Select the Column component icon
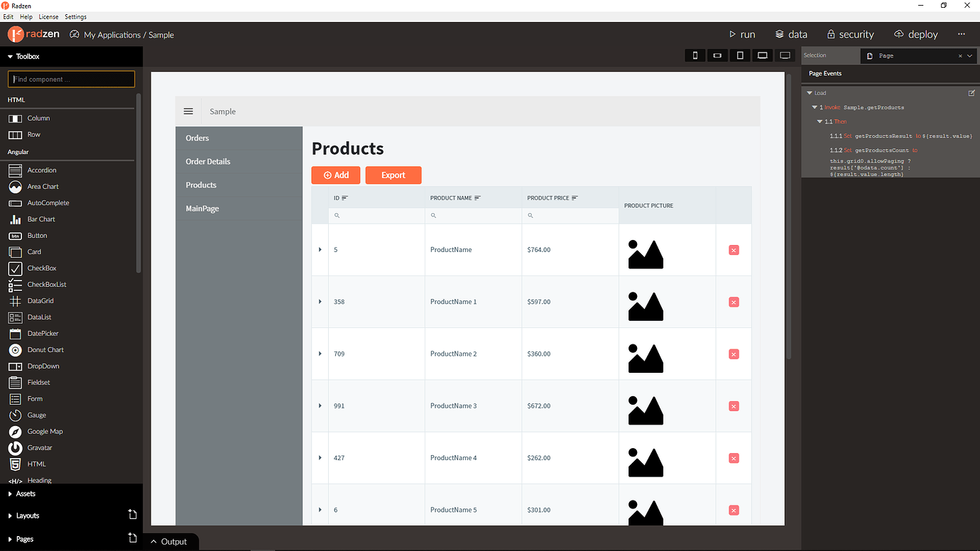Screen dimensions: 980x551 click(x=15, y=119)
